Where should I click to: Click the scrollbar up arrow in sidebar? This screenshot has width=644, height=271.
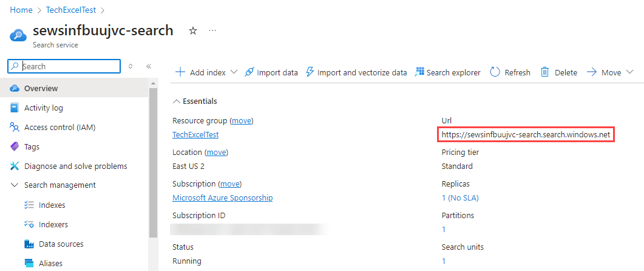(x=153, y=84)
